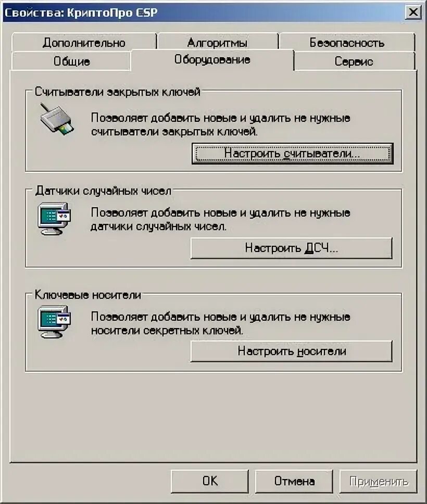Click Настроить ДСЧ button
Viewport: 427px width, 504px height.
[291, 248]
